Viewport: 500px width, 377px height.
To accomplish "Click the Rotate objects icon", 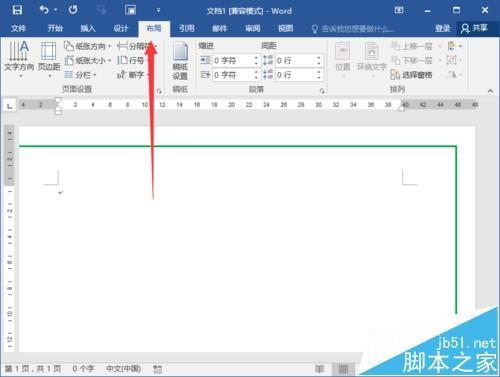I will point(454,75).
